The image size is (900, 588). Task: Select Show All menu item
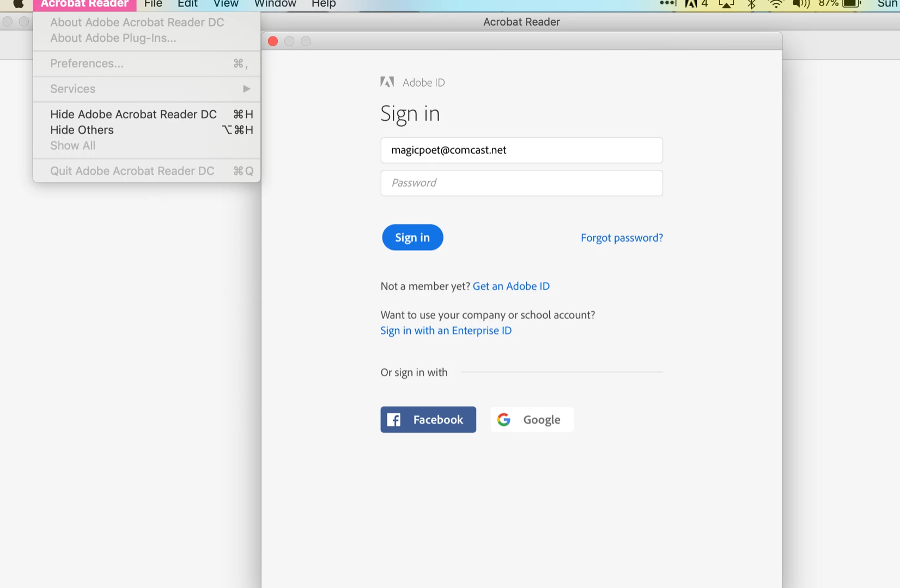click(147, 146)
